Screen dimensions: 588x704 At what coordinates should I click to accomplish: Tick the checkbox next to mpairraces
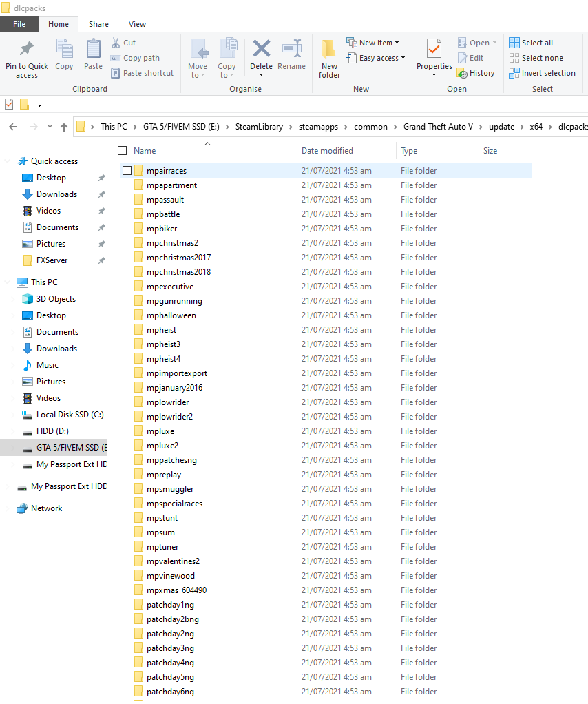[x=127, y=171]
